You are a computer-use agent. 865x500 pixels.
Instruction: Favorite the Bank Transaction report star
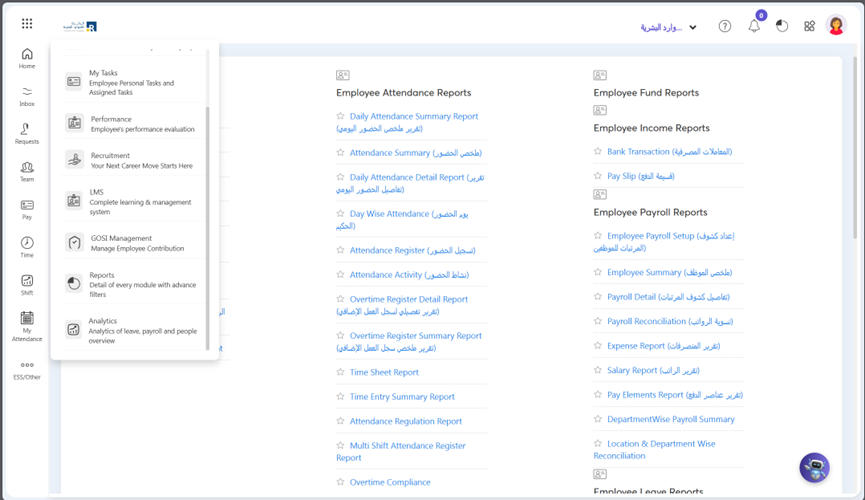coord(598,152)
